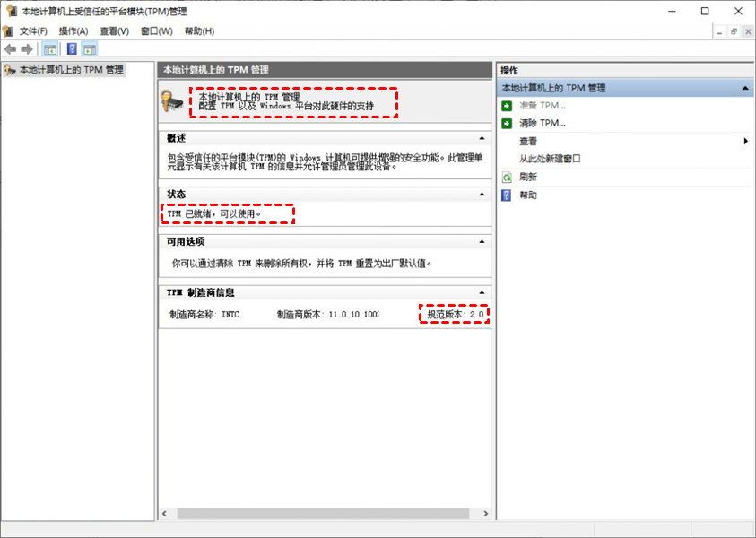Collapse the 状态 section
Image resolution: width=756 pixels, height=538 pixels.
[x=482, y=195]
